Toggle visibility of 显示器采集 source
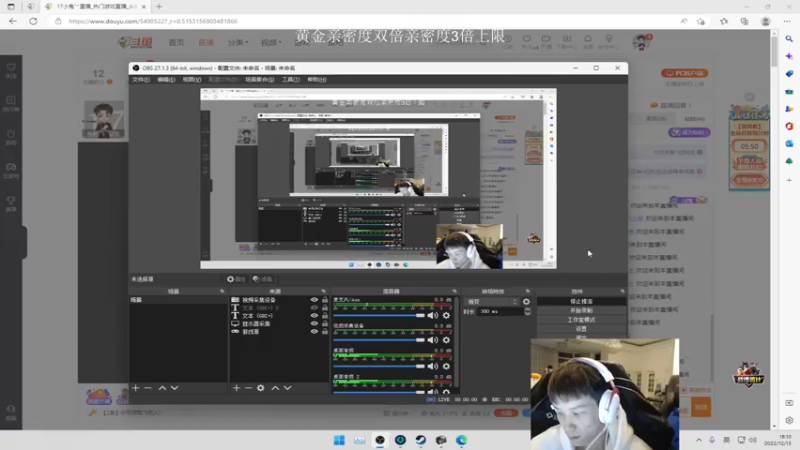Image resolution: width=800 pixels, height=450 pixels. 314,323
